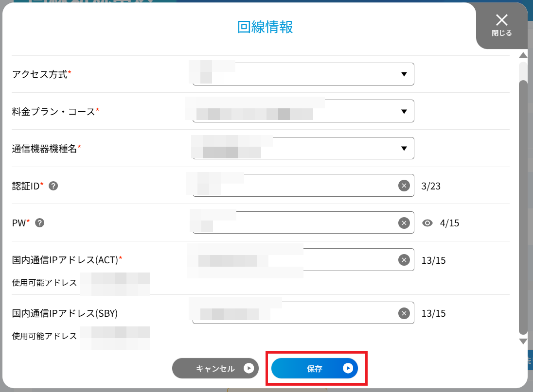Image resolution: width=533 pixels, height=392 pixels.
Task: Click the help icon next to 認証ID
Action: click(x=53, y=186)
